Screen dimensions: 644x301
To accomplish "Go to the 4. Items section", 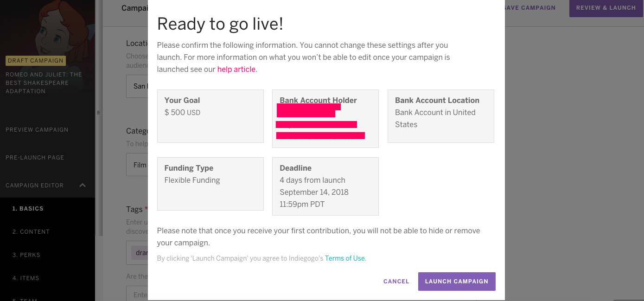I will (26, 278).
